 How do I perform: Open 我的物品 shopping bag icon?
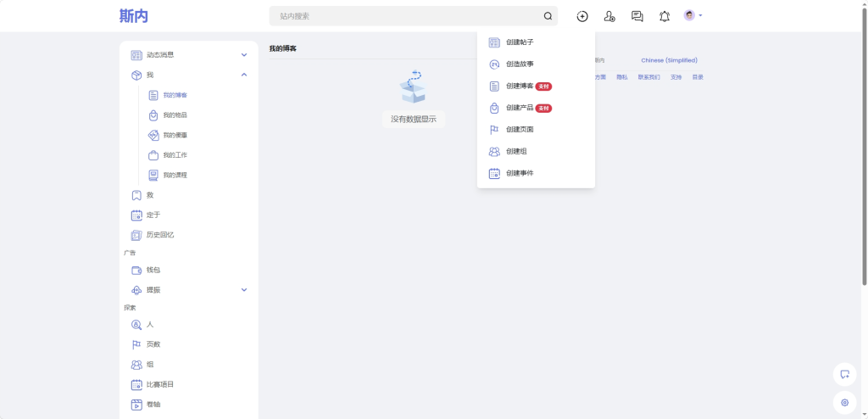tap(153, 115)
